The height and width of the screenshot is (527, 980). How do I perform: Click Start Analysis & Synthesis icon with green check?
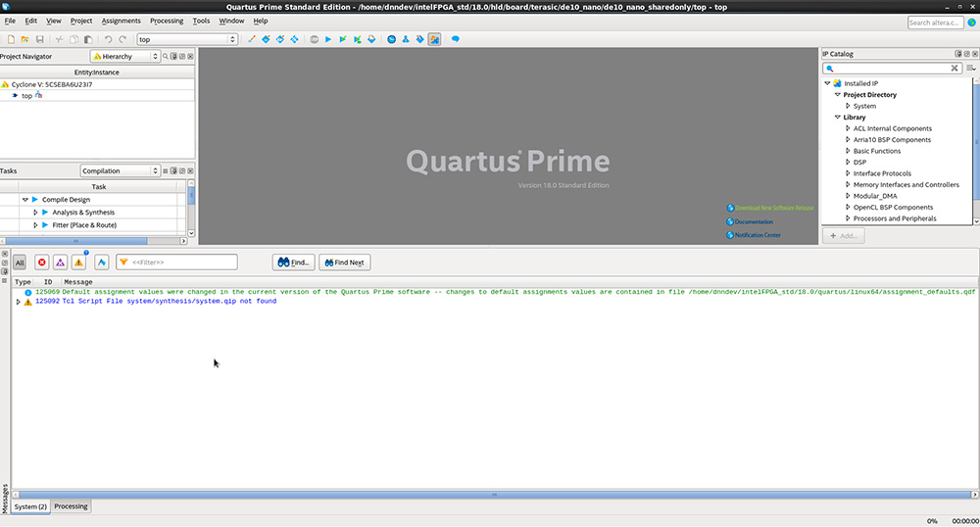(342, 39)
